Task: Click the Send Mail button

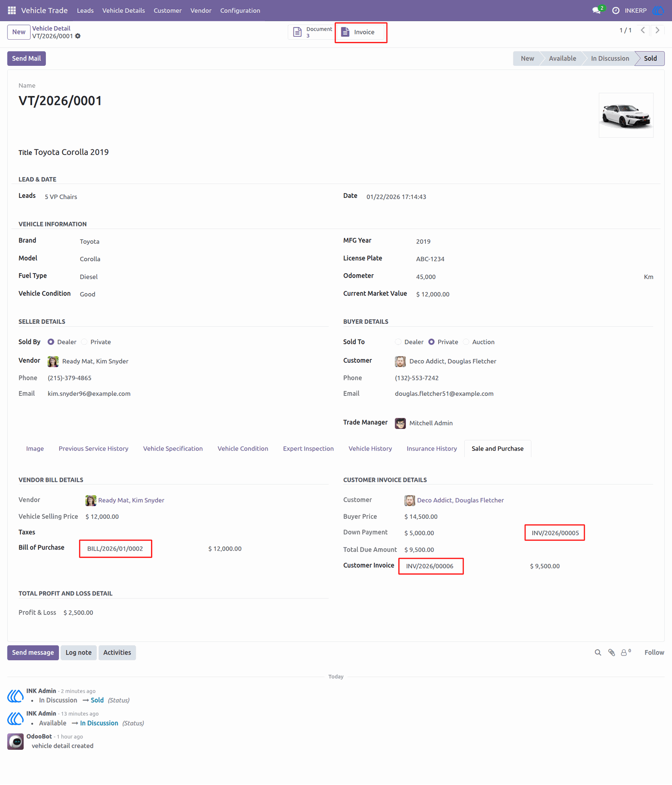Action: 27,58
